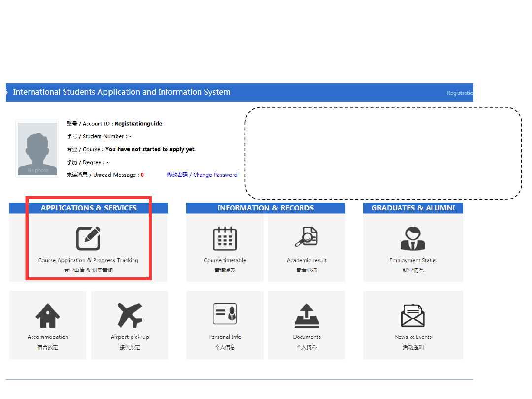532x399 pixels.
Task: Select the INFORMATION & RECORDS section header
Action: click(x=266, y=208)
